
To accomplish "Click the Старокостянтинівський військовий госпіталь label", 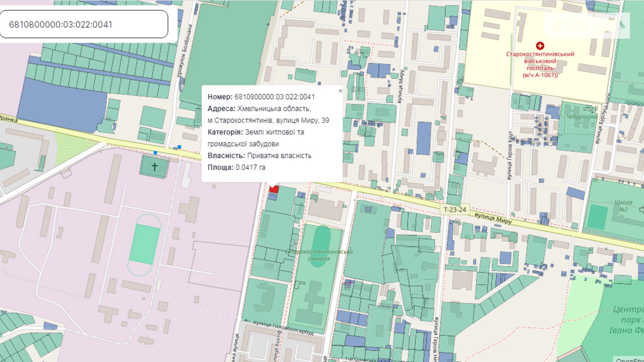I will [x=540, y=64].
